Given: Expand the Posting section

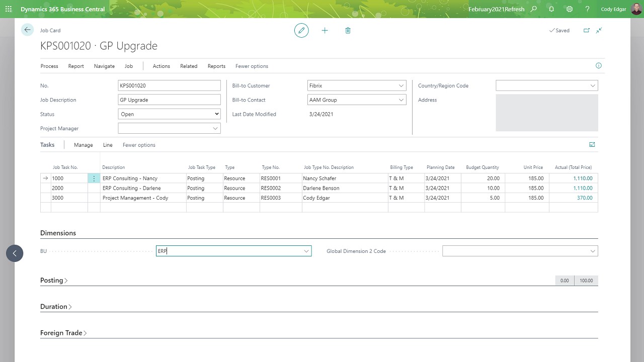Looking at the screenshot, I should click(54, 281).
